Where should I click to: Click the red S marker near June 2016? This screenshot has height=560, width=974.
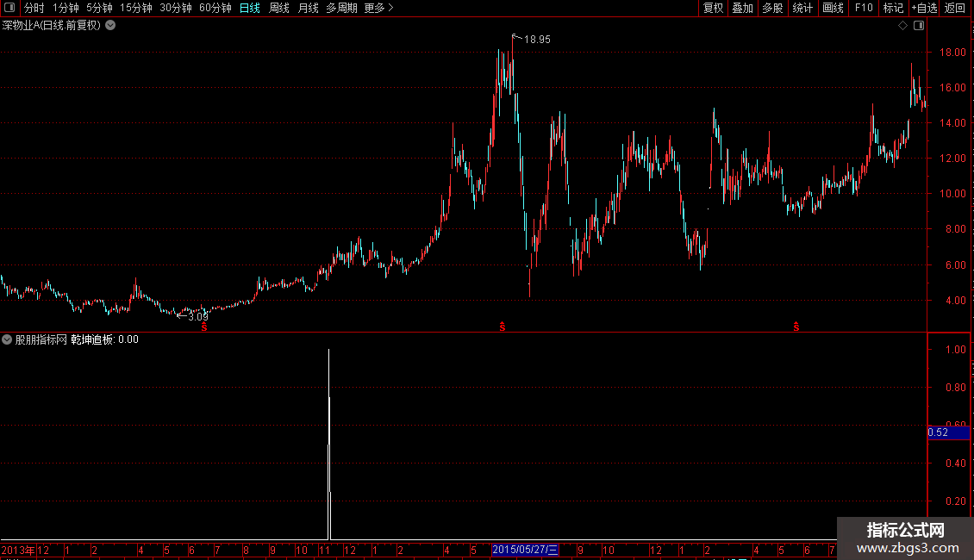pos(796,327)
